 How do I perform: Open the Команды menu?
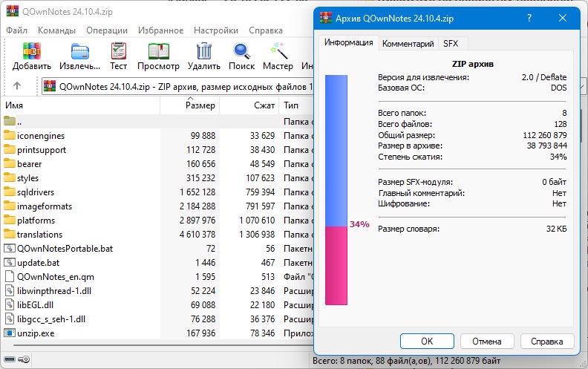[x=56, y=30]
